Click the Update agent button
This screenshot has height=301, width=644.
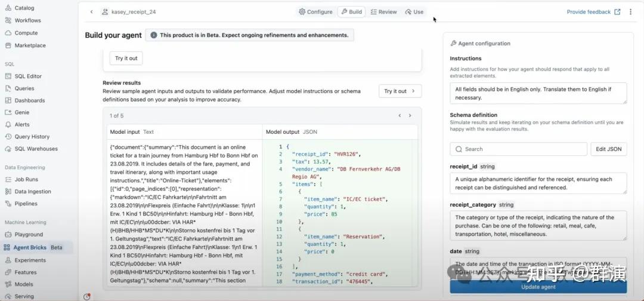(538, 287)
